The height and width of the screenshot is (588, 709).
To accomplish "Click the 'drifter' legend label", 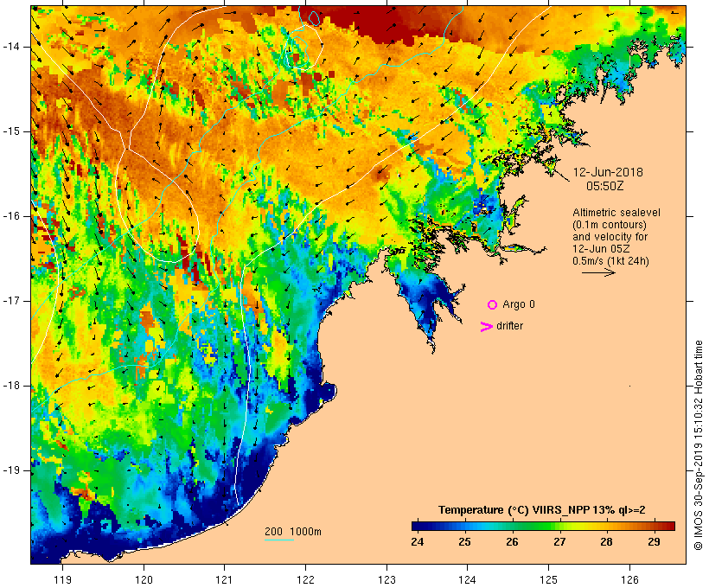I will tap(509, 326).
